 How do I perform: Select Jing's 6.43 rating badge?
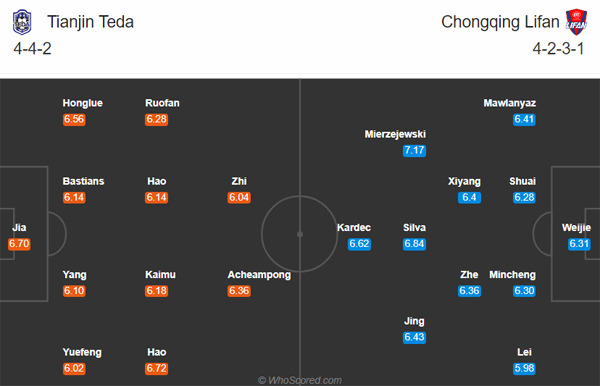[x=414, y=337]
